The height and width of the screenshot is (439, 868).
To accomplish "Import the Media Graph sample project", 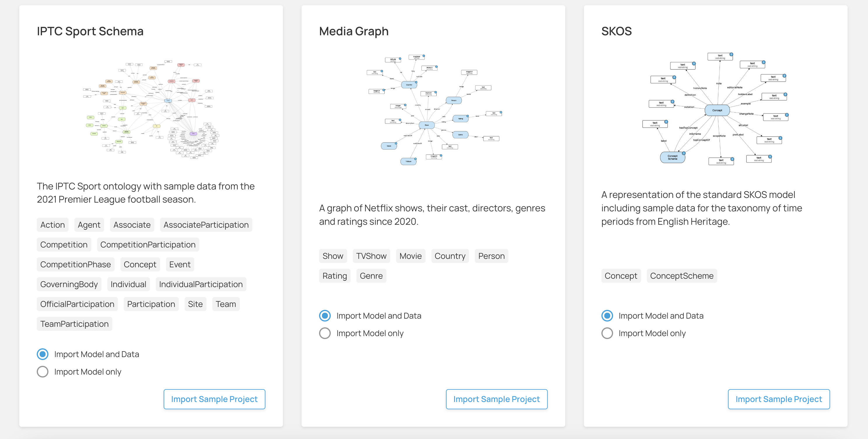I will tap(496, 399).
